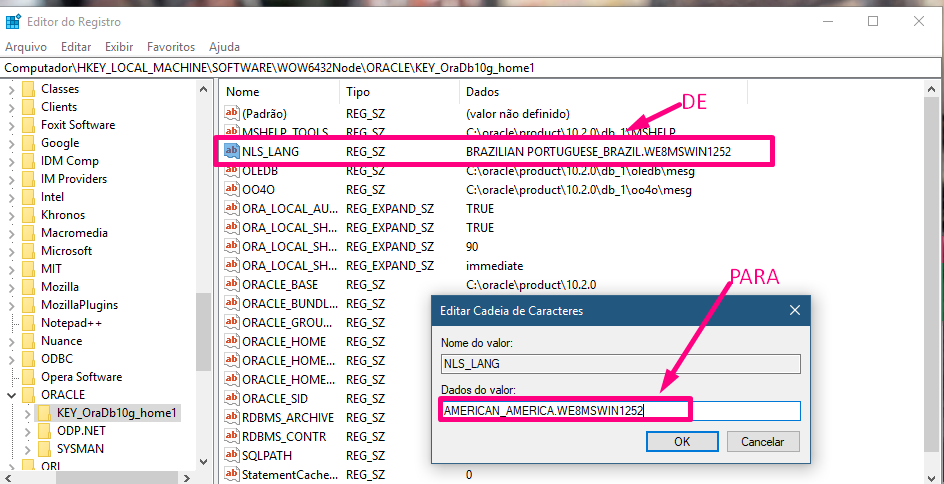The height and width of the screenshot is (484, 944).
Task: Close the Editar Cadeia de Caracteres dialog
Action: [x=795, y=311]
